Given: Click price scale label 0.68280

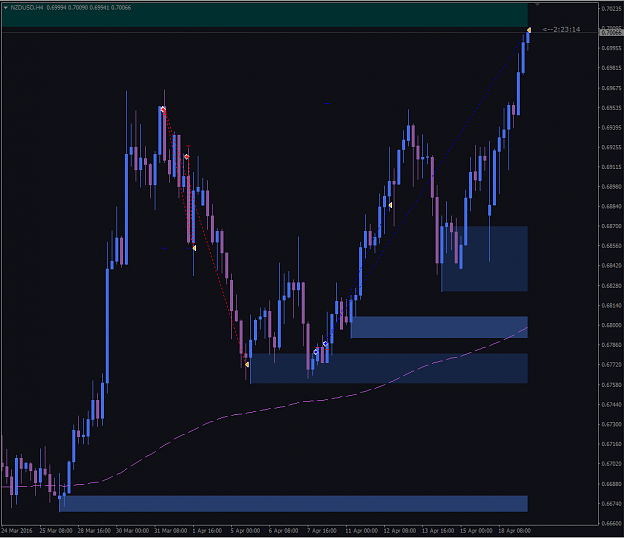Looking at the screenshot, I should coord(611,286).
